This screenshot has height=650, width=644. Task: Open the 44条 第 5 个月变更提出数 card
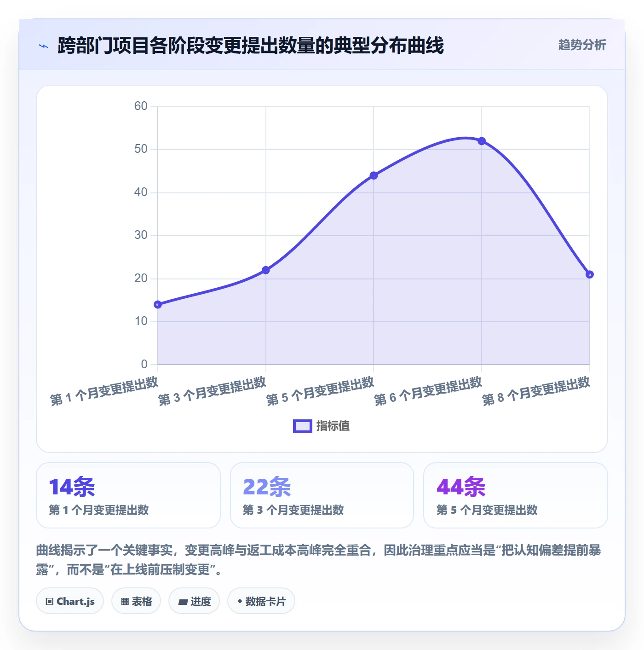516,495
